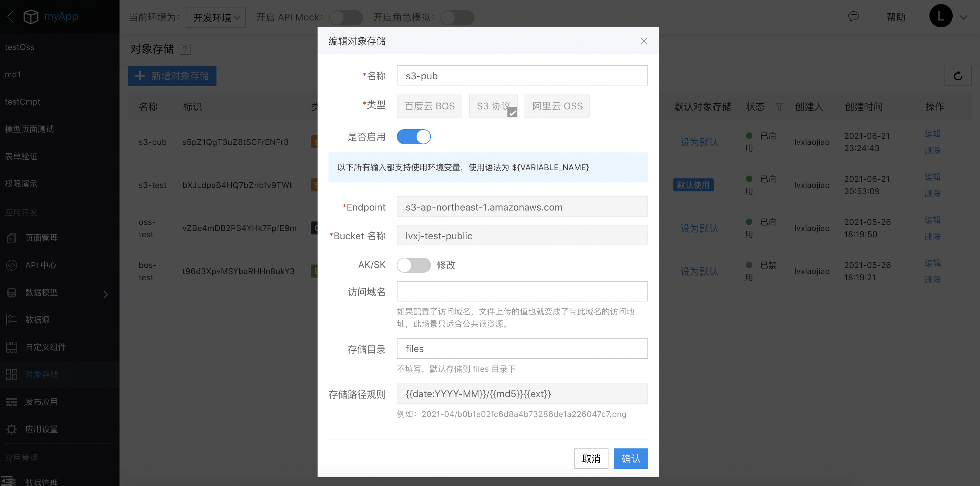The width and height of the screenshot is (980, 486).
Task: Toggle the 是否启用 switch off
Action: tap(414, 137)
